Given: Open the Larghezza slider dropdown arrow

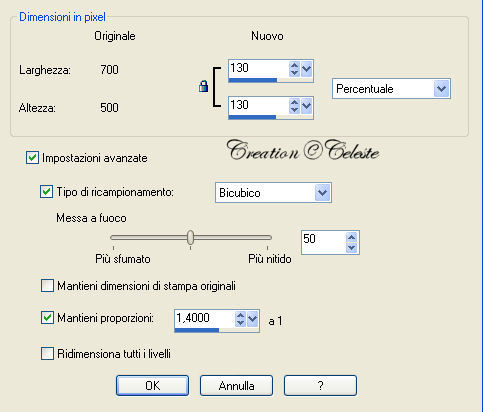Looking at the screenshot, I should 306,69.
